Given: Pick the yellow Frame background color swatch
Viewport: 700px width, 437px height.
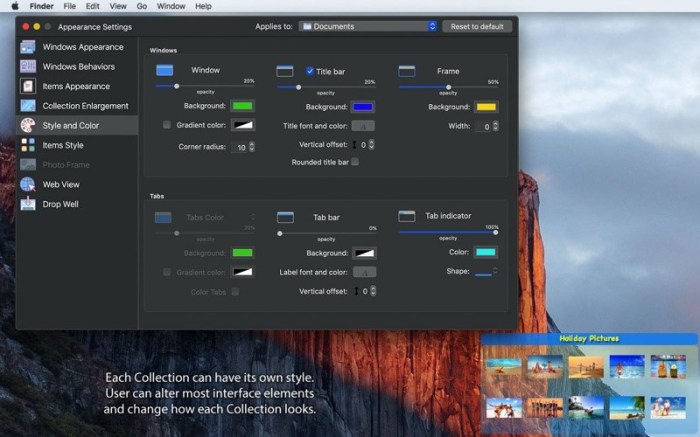Looking at the screenshot, I should coord(486,106).
